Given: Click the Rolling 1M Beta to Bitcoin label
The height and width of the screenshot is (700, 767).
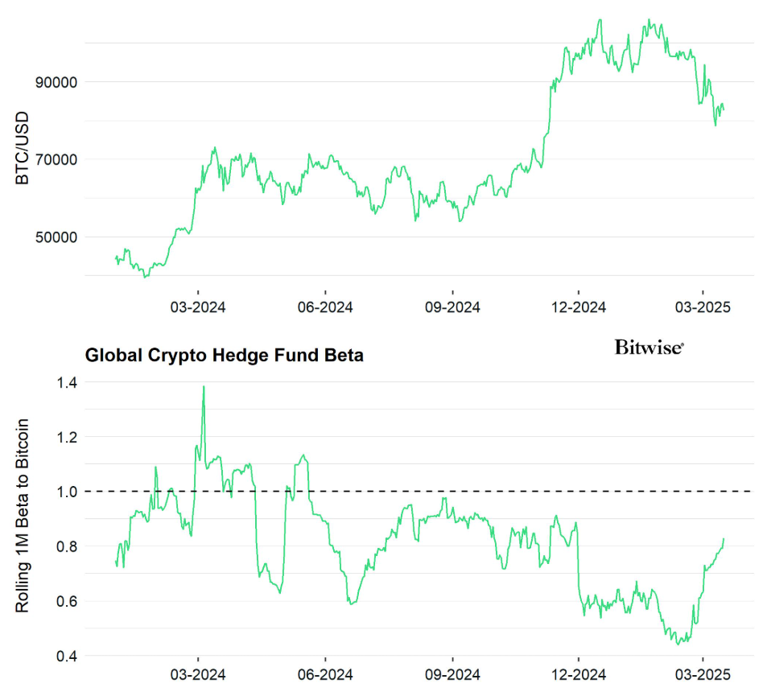Looking at the screenshot, I should 23,516.
